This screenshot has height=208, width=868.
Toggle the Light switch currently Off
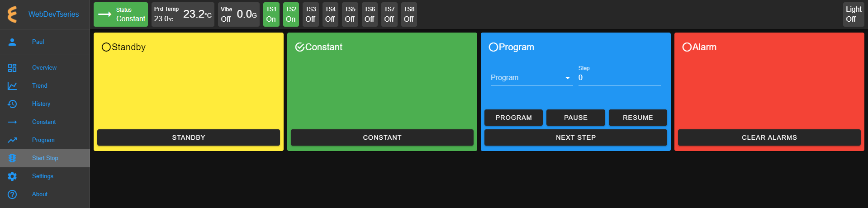(x=854, y=14)
